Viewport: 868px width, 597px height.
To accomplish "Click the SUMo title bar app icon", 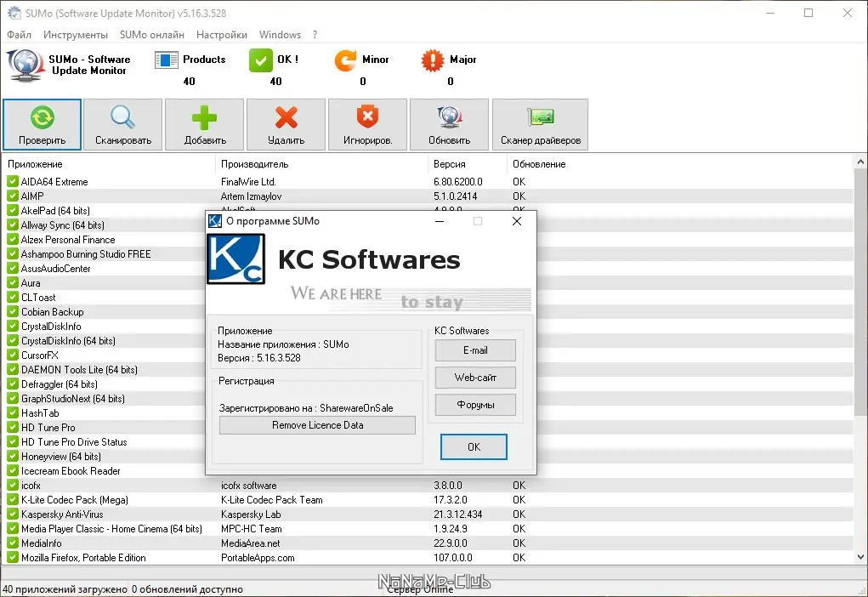I will click(14, 13).
